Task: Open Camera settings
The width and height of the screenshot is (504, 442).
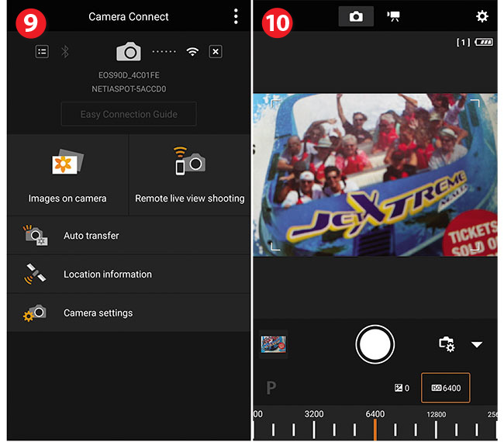Action: 129,313
